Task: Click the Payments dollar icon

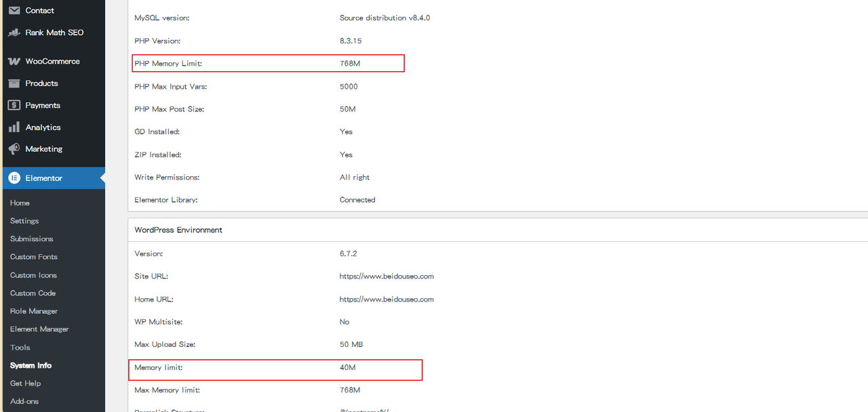Action: (x=14, y=105)
